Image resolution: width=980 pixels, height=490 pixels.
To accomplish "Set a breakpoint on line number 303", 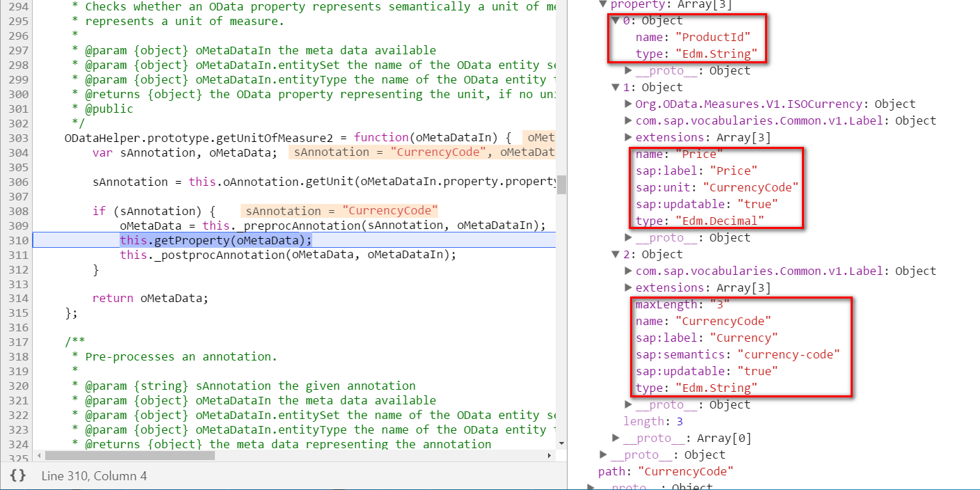I will pos(19,138).
